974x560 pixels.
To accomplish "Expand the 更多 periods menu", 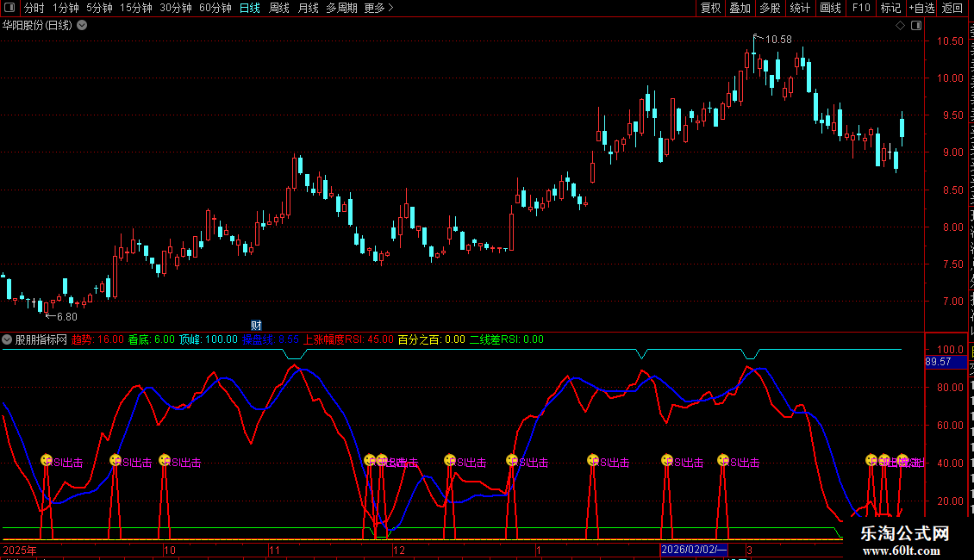I will tap(378, 8).
